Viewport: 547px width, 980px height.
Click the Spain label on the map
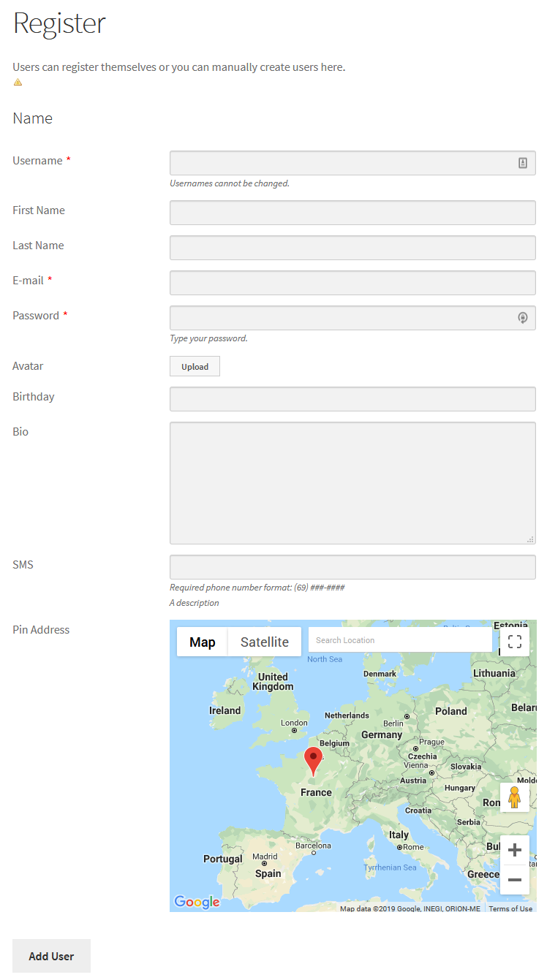(x=268, y=873)
